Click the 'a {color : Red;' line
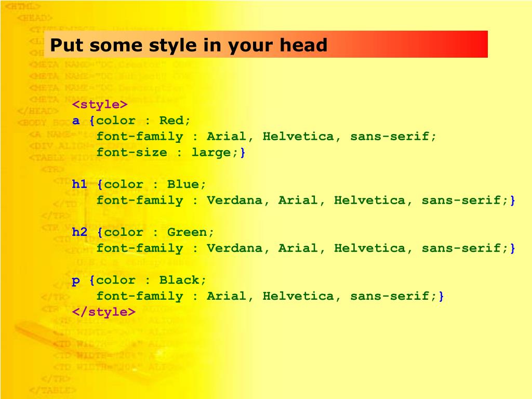The width and height of the screenshot is (532, 399). point(131,121)
